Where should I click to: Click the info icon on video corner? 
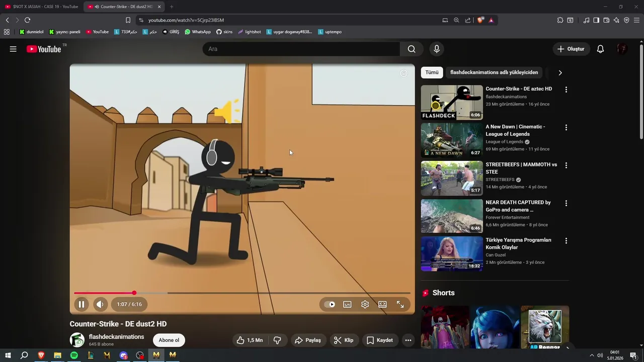(x=404, y=73)
